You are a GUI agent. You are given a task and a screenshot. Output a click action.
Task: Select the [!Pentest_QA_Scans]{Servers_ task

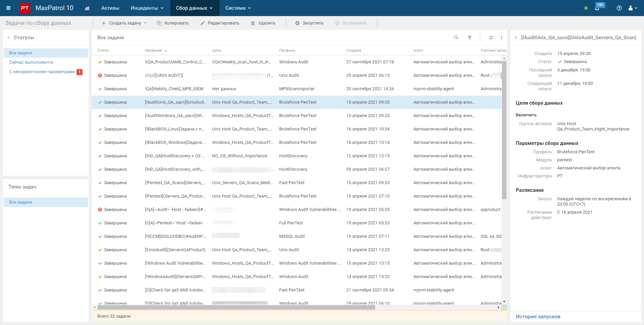click(x=297, y=183)
